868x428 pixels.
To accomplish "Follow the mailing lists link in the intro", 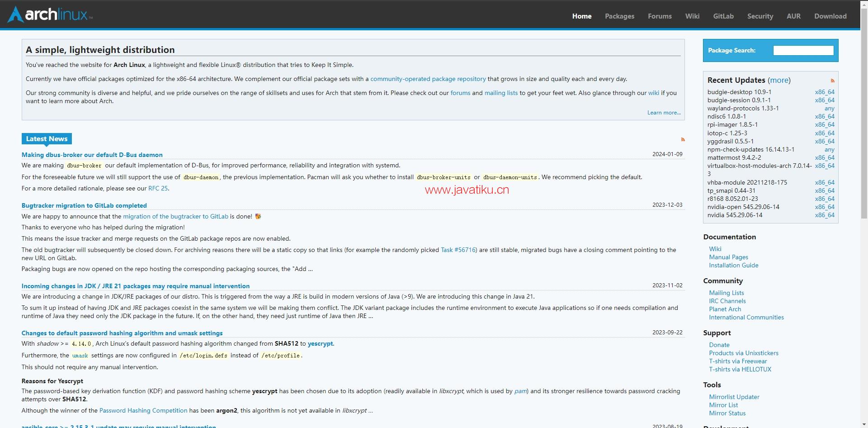I will (501, 93).
